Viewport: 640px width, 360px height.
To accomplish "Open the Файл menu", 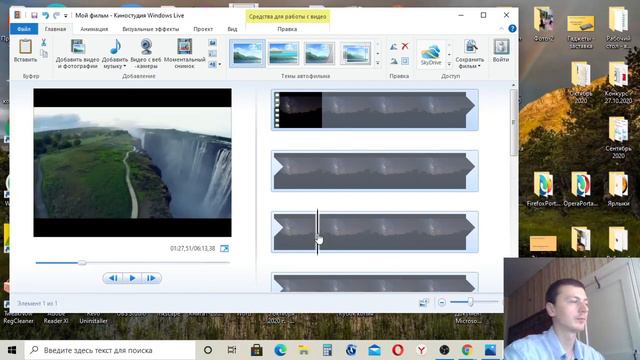I will point(24,29).
